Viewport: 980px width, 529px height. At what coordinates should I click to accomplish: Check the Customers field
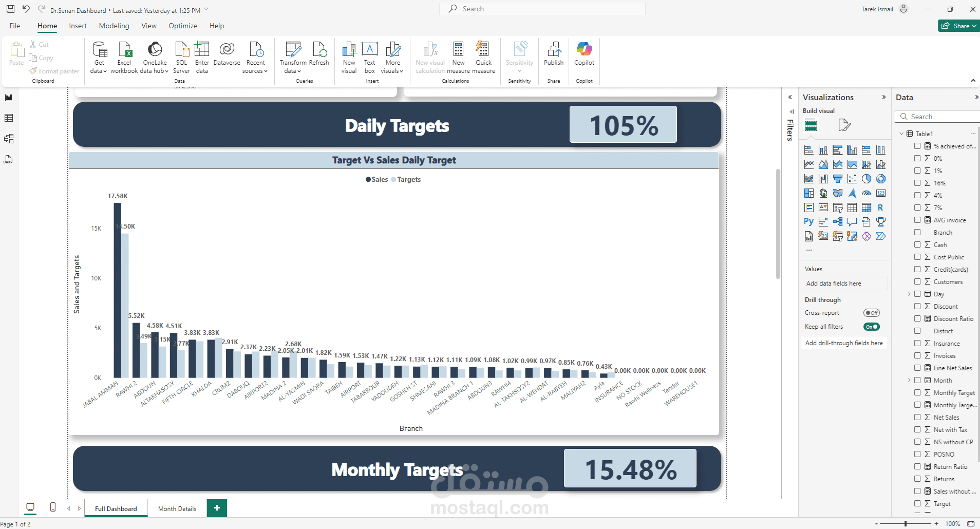pos(917,281)
